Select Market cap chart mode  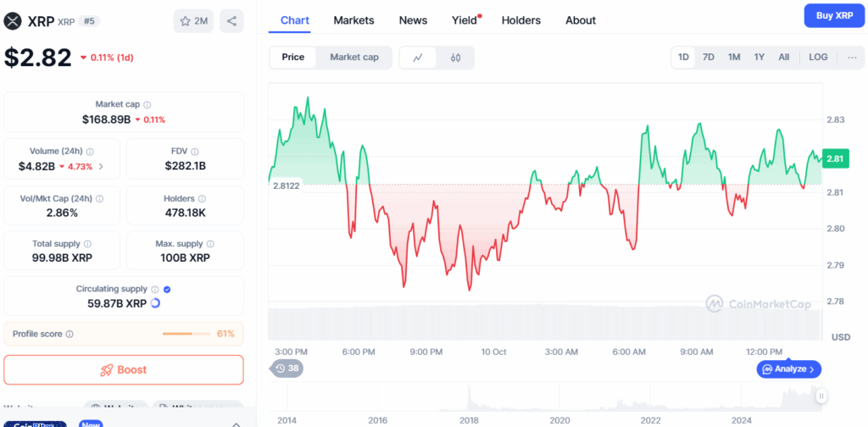pos(354,58)
